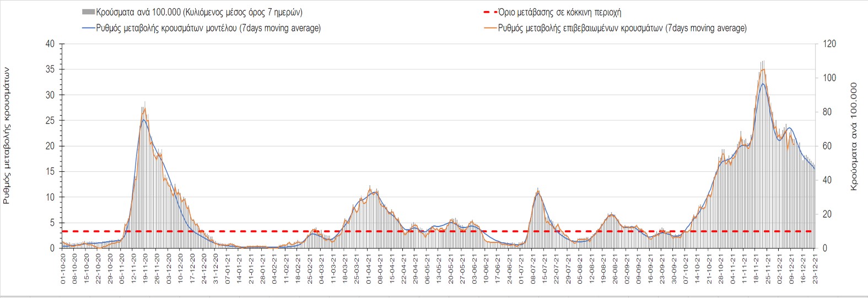Image resolution: width=868 pixels, height=298 pixels.
Task: Click the 25-11-21 date tick label
Action: (768, 269)
